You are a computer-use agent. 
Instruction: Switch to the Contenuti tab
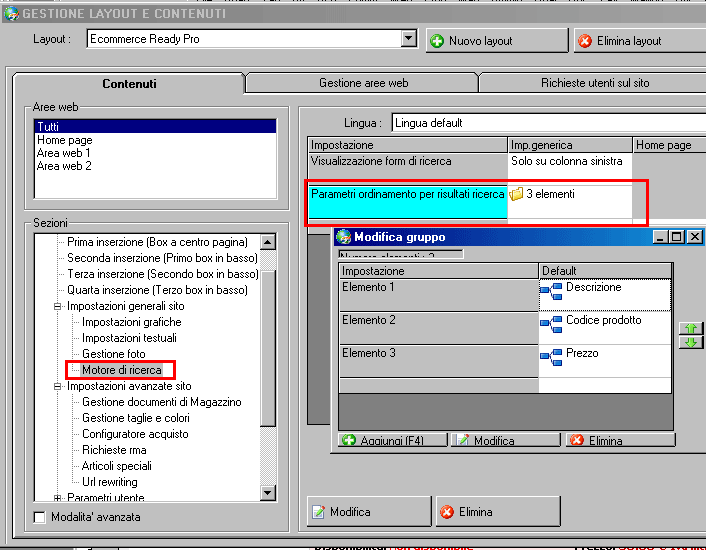129,84
